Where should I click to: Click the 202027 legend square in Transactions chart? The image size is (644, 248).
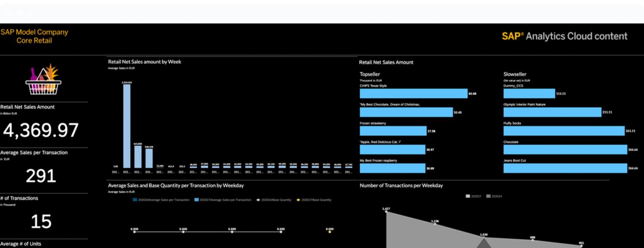(x=468, y=196)
